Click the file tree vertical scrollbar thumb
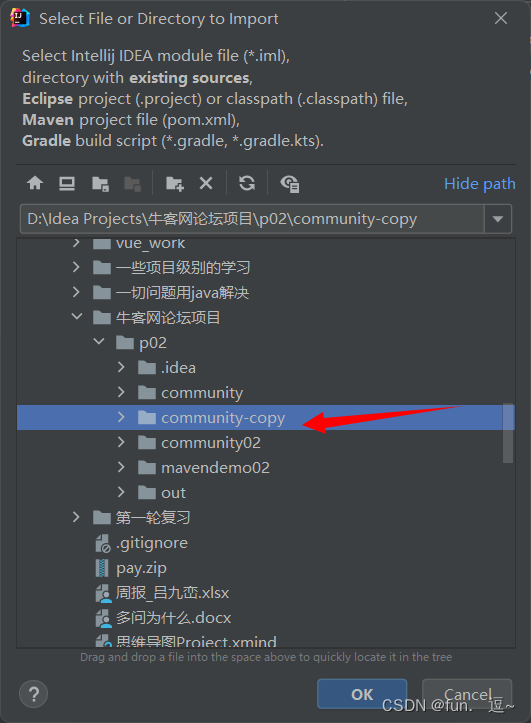 coord(508,433)
